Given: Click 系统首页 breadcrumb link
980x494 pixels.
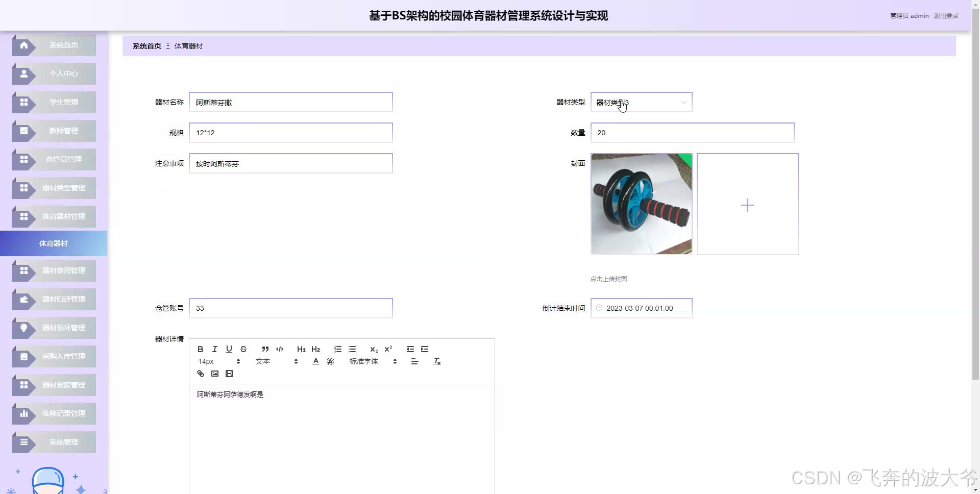Looking at the screenshot, I should 147,46.
